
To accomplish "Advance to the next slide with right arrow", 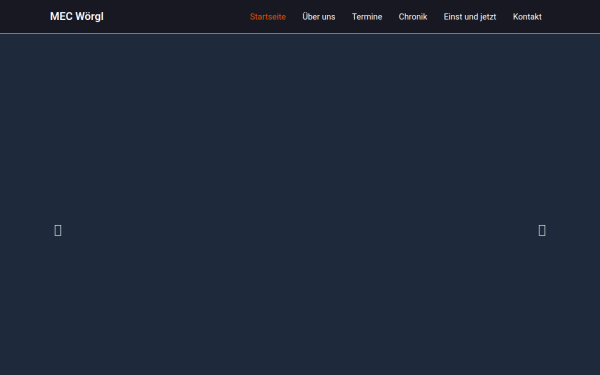I will point(542,230).
